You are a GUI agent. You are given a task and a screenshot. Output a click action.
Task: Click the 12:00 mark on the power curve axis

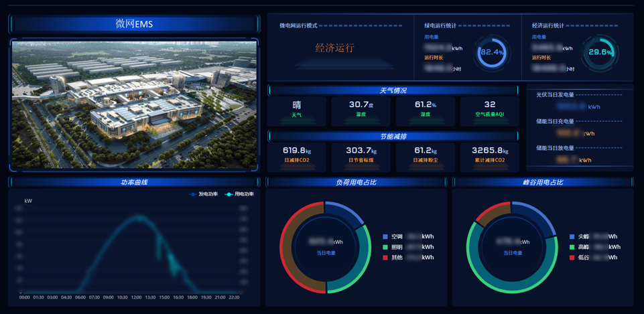tap(136, 297)
